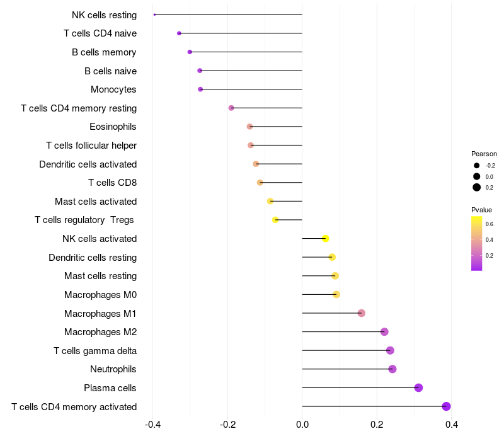Click the 0.0 x-axis tick label
Image resolution: width=504 pixels, height=441 pixels.
tap(302, 425)
